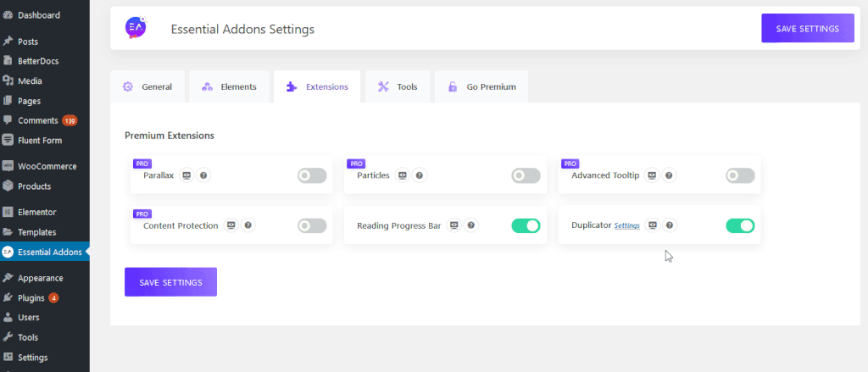Click the Posts pin icon in the sidebar
This screenshot has width=868, height=372.
tap(8, 42)
